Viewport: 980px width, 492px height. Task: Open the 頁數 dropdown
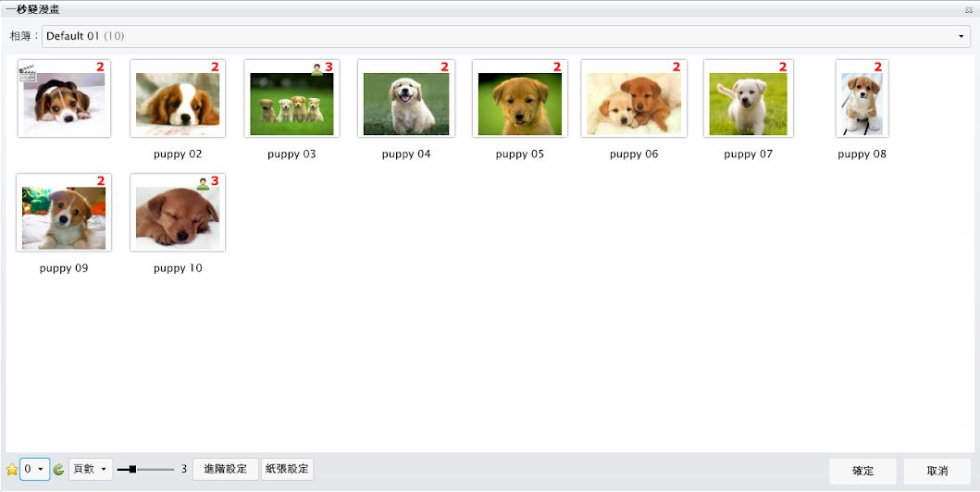point(91,469)
